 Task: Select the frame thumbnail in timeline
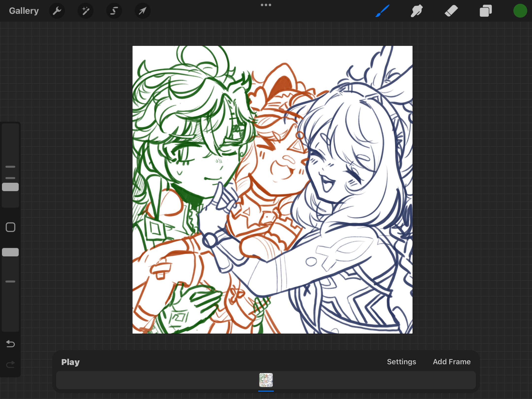coord(266,380)
